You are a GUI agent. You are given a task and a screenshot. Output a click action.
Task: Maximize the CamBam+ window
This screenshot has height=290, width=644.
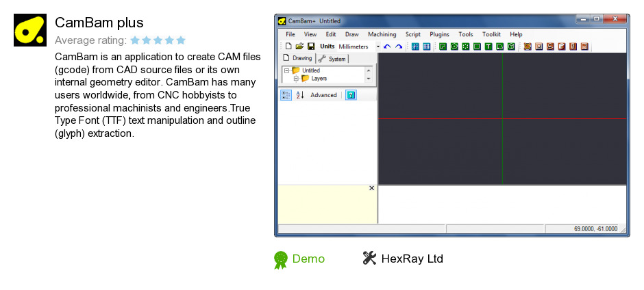[596, 19]
